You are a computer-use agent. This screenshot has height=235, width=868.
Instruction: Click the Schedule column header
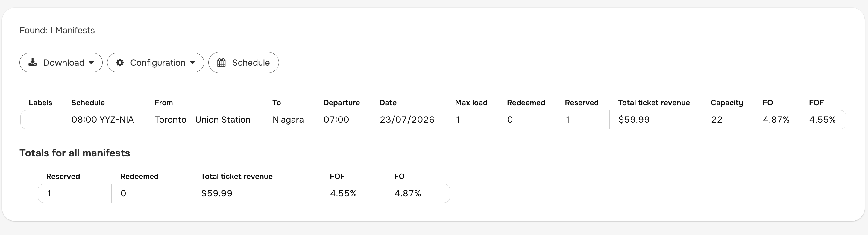(88, 103)
